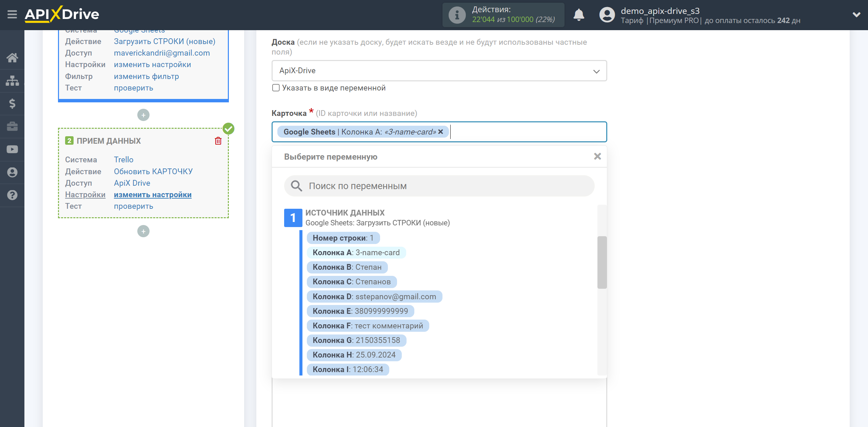
Task: Click the green check status icon
Action: [229, 129]
